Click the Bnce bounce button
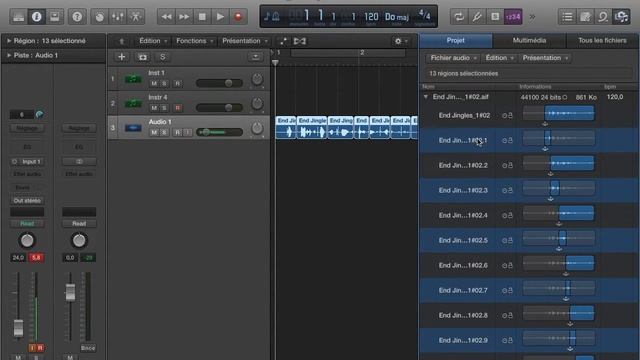640x360 pixels. (88, 348)
